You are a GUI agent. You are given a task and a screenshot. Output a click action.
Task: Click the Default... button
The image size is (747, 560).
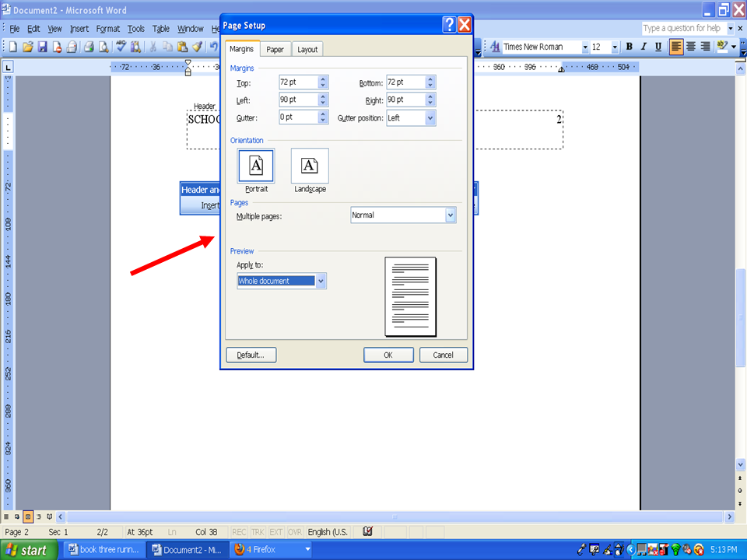click(x=251, y=355)
